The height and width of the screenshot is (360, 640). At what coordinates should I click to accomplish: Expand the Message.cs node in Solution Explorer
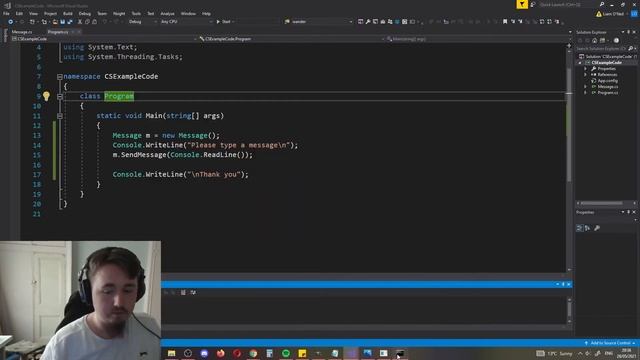(x=585, y=87)
